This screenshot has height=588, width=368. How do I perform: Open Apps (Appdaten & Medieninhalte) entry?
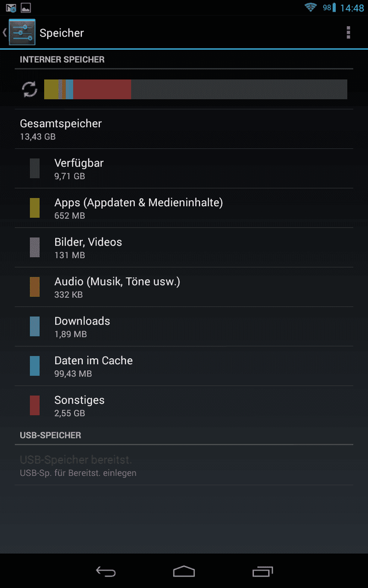tap(184, 208)
